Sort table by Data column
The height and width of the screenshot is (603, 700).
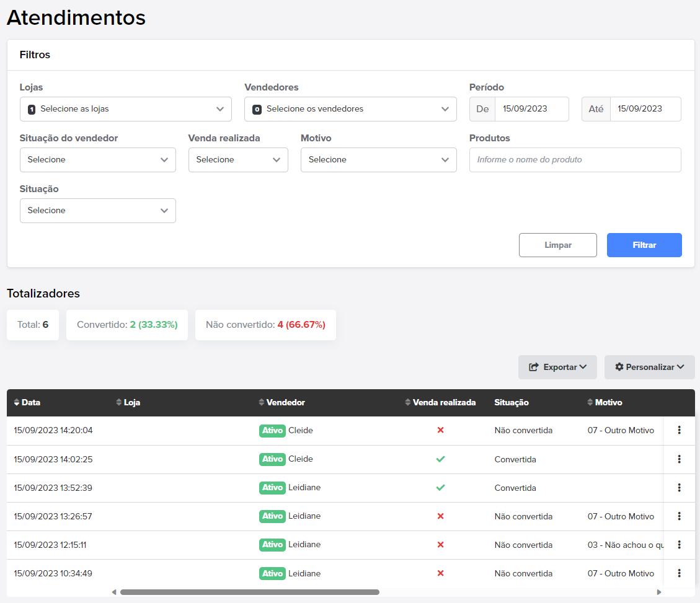[27, 402]
